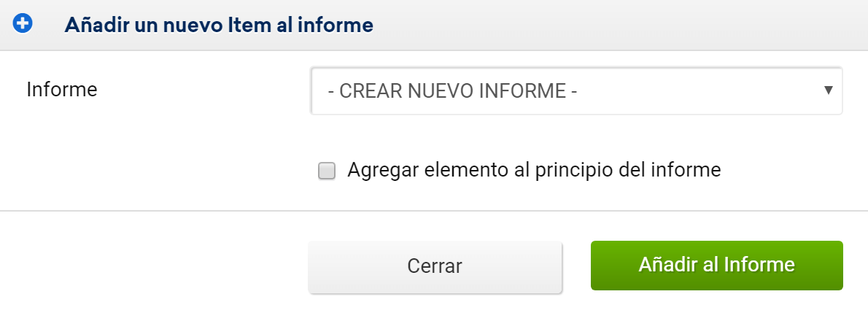Click the green 'Añadir al Informe' button
The width and height of the screenshot is (868, 321).
coord(716,265)
